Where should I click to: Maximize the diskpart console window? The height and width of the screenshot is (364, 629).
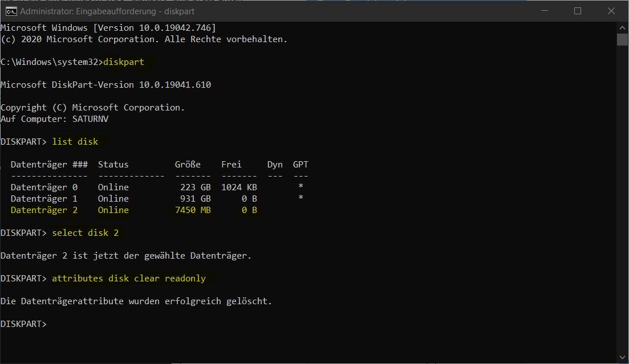[578, 11]
